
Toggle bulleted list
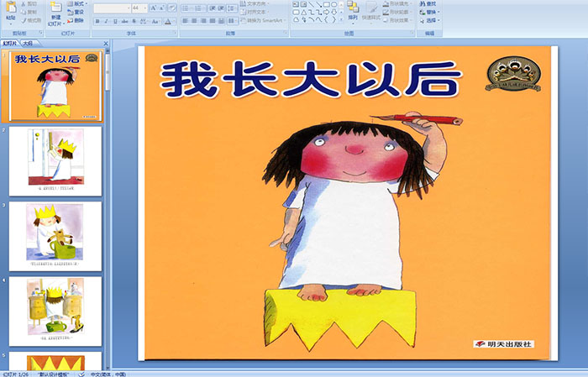(x=186, y=8)
